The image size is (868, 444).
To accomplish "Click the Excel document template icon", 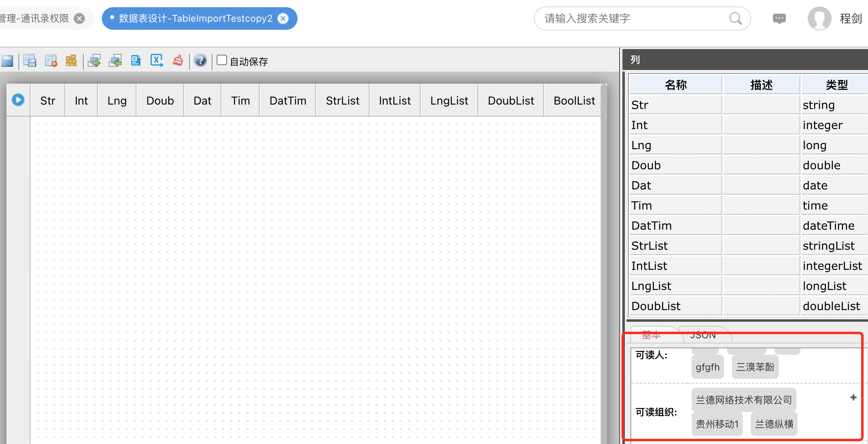I will [136, 61].
